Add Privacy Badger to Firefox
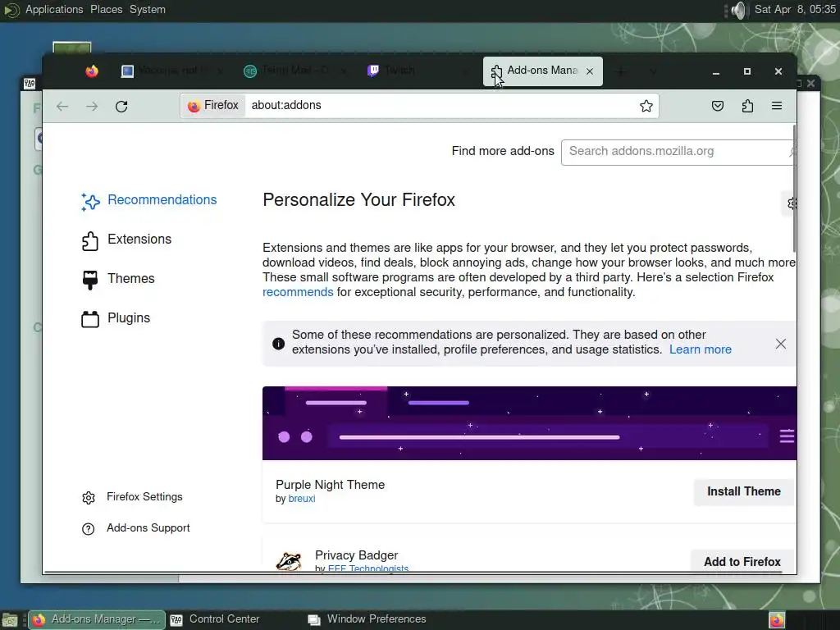 (742, 561)
